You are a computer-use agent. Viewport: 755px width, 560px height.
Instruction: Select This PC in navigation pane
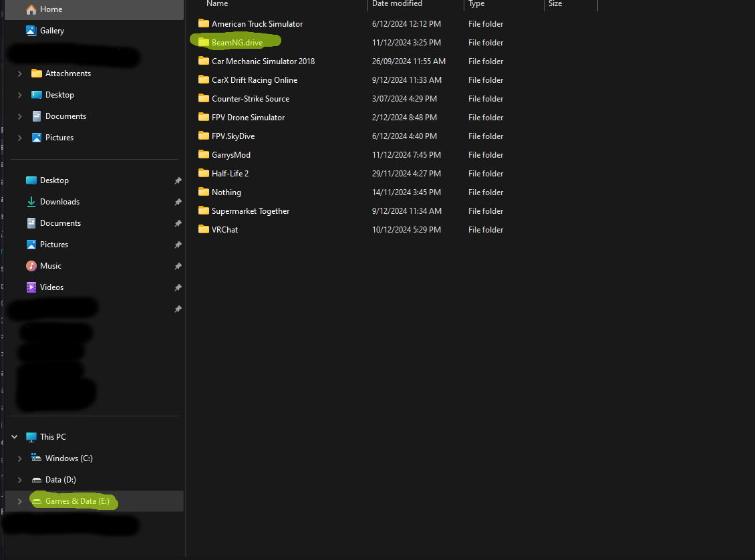pyautogui.click(x=53, y=437)
